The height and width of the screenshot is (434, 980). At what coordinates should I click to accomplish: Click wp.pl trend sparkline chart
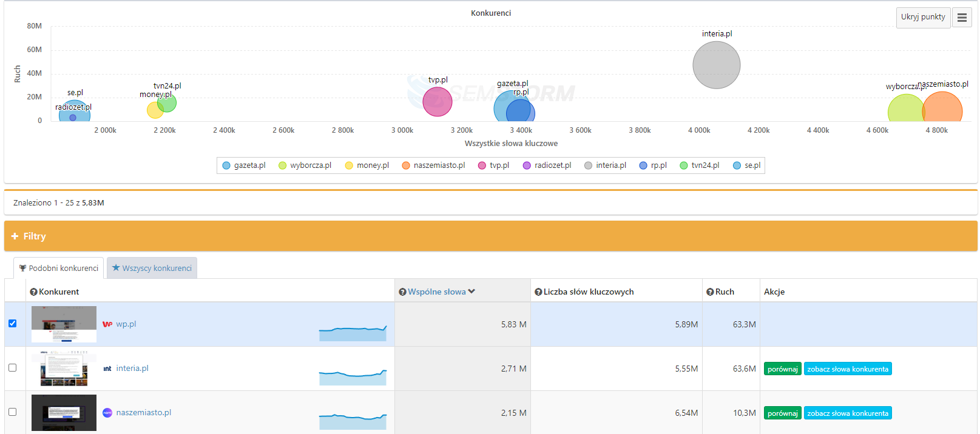click(x=353, y=333)
